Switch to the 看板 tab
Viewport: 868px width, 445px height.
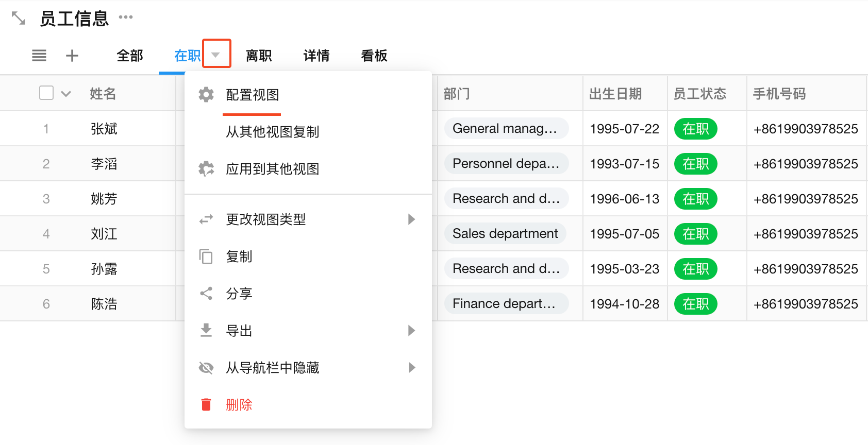point(374,56)
